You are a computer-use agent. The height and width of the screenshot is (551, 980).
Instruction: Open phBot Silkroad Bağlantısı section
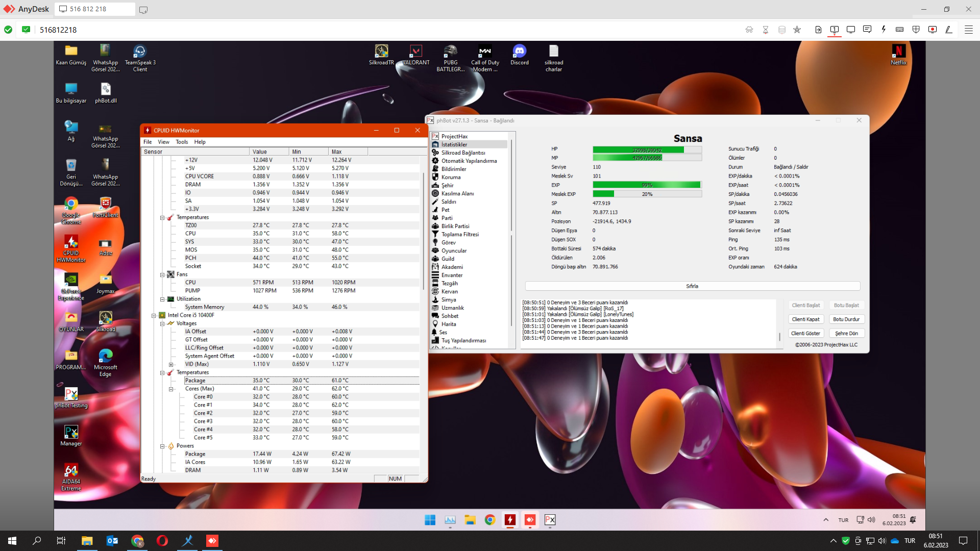[x=463, y=153]
